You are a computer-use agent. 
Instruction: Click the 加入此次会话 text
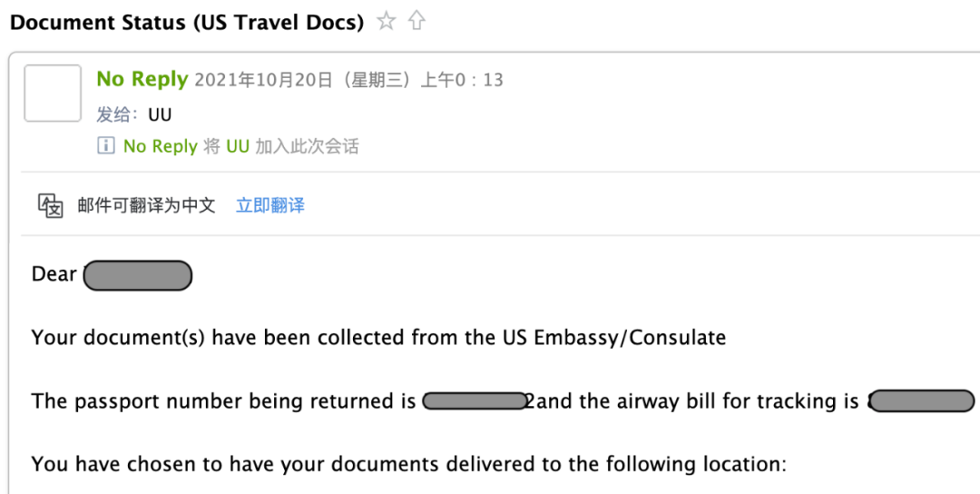tap(307, 146)
